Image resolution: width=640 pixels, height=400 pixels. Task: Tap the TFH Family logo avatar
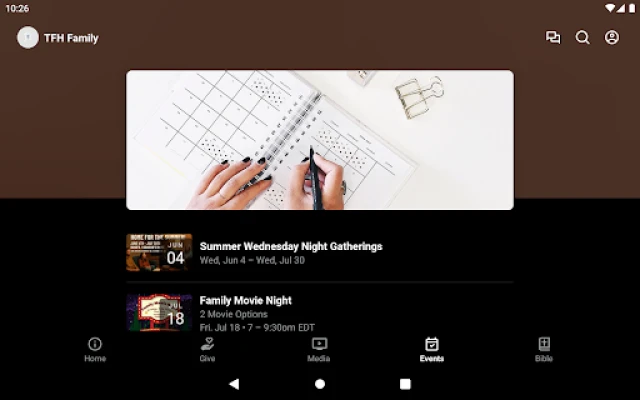click(x=28, y=38)
